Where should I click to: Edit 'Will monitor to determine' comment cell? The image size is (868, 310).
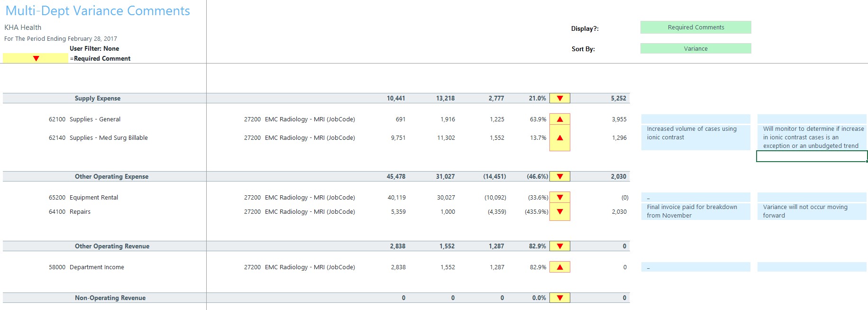[812, 137]
